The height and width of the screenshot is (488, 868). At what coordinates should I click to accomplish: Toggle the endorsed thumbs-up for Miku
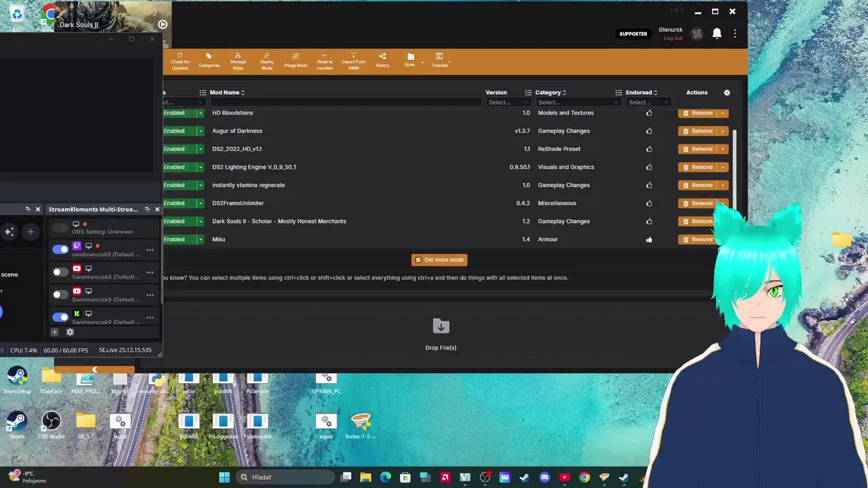[649, 239]
